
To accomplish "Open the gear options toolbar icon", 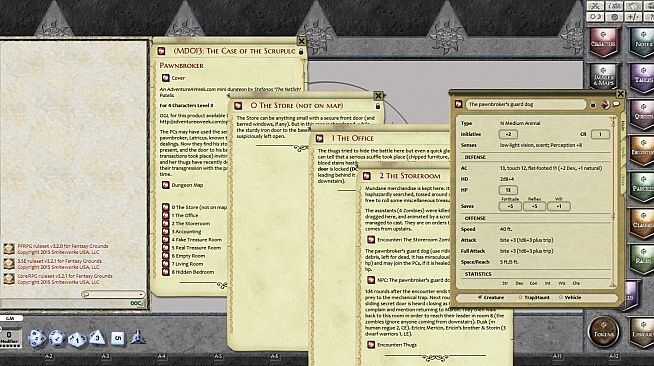I will (615, 17).
